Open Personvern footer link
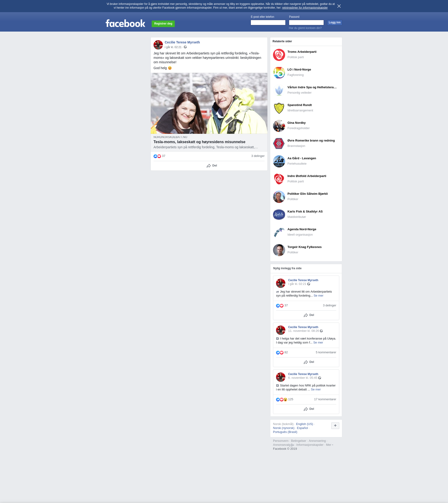448x503 pixels. (281, 441)
